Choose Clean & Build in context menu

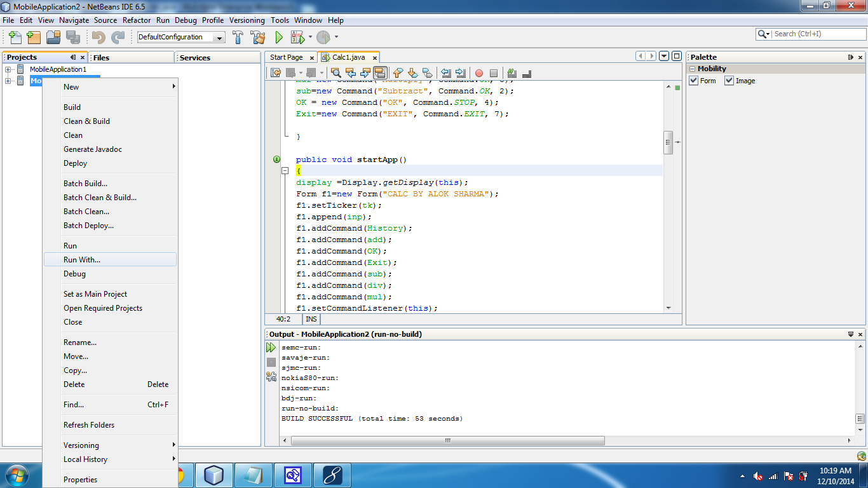[x=111, y=121]
